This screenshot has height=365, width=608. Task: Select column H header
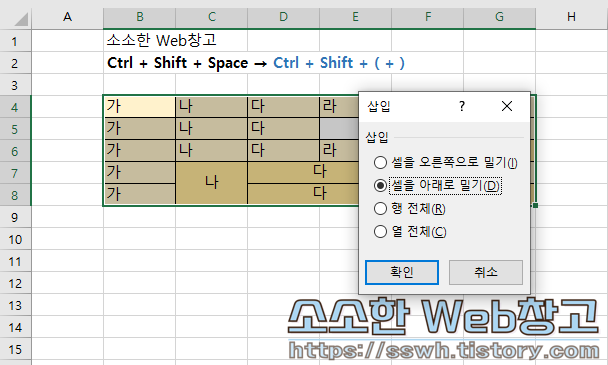click(x=571, y=17)
